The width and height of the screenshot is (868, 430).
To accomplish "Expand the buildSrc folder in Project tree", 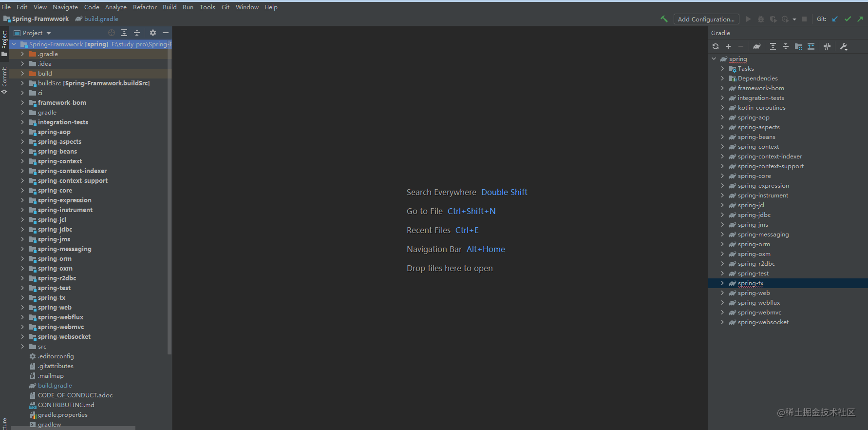I will point(22,83).
